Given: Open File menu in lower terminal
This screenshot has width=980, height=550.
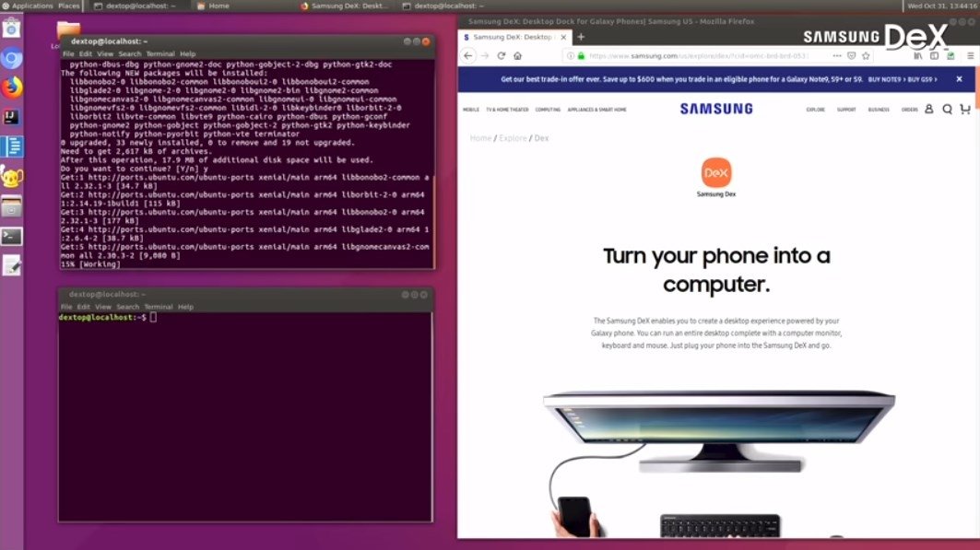Looking at the screenshot, I should pyautogui.click(x=66, y=307).
